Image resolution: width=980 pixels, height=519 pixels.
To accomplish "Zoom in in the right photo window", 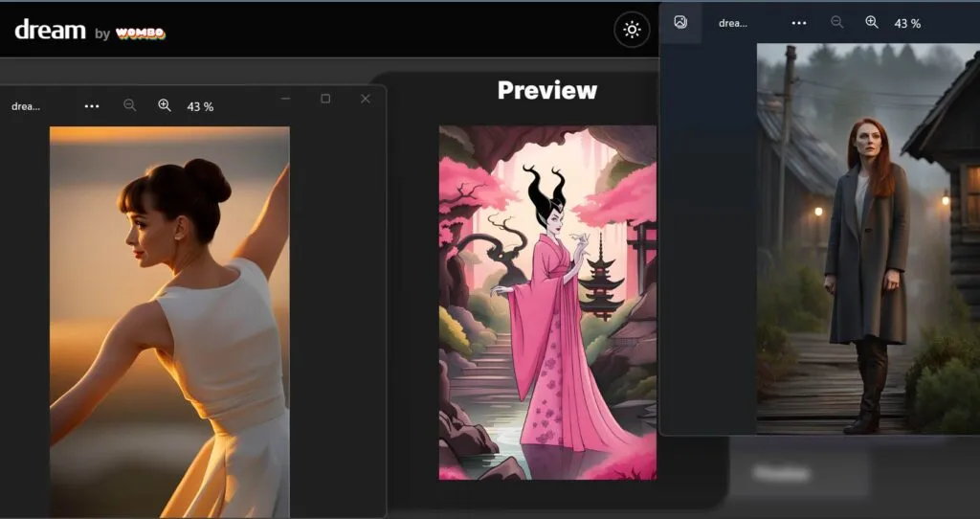I will click(872, 23).
